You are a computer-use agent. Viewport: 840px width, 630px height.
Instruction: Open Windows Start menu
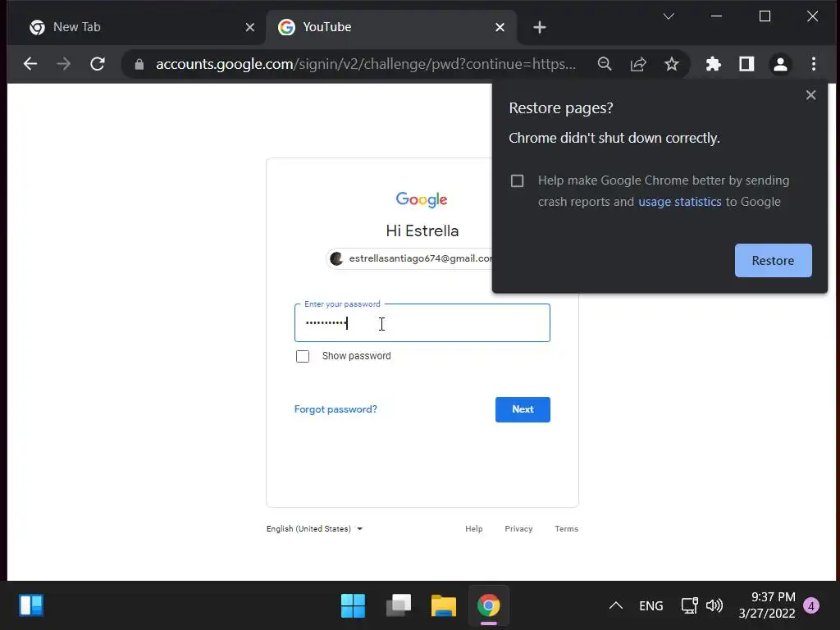(x=353, y=606)
